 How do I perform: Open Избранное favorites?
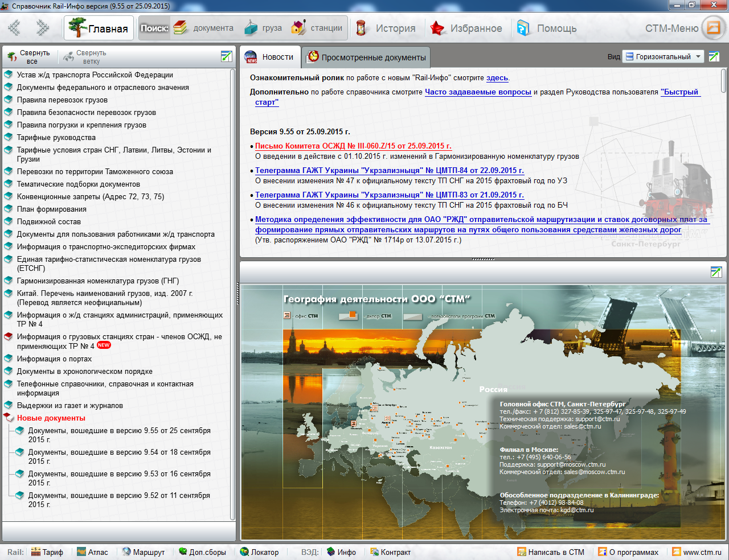tap(466, 28)
